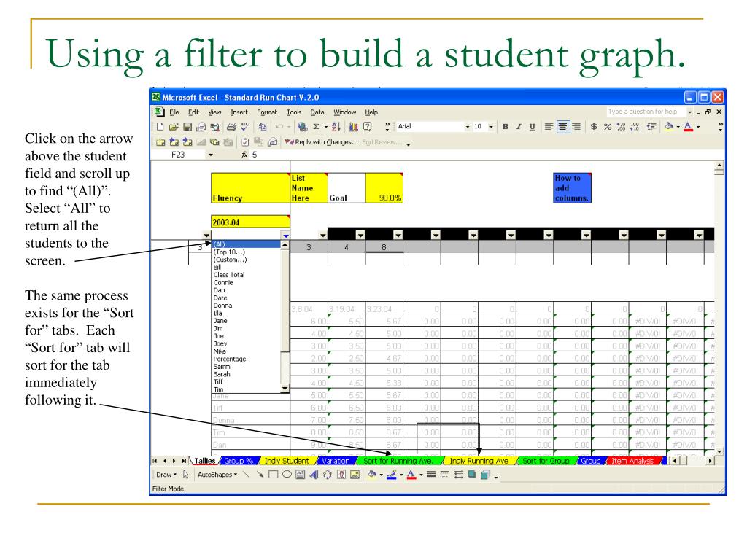Switch to the Group % sheet tab
Viewport: 747px width, 560px height.
(x=239, y=461)
